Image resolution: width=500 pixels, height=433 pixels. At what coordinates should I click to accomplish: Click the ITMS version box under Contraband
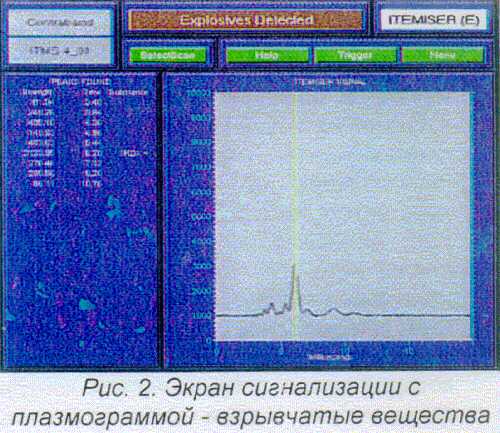click(x=60, y=51)
